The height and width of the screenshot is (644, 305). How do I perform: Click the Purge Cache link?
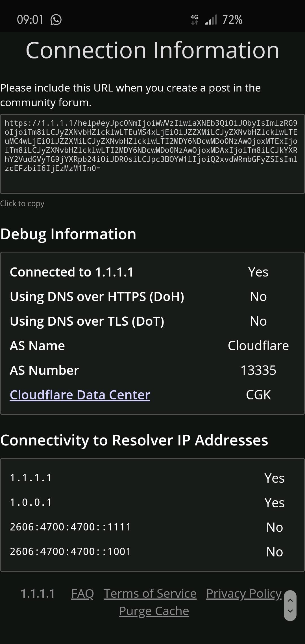(x=154, y=611)
